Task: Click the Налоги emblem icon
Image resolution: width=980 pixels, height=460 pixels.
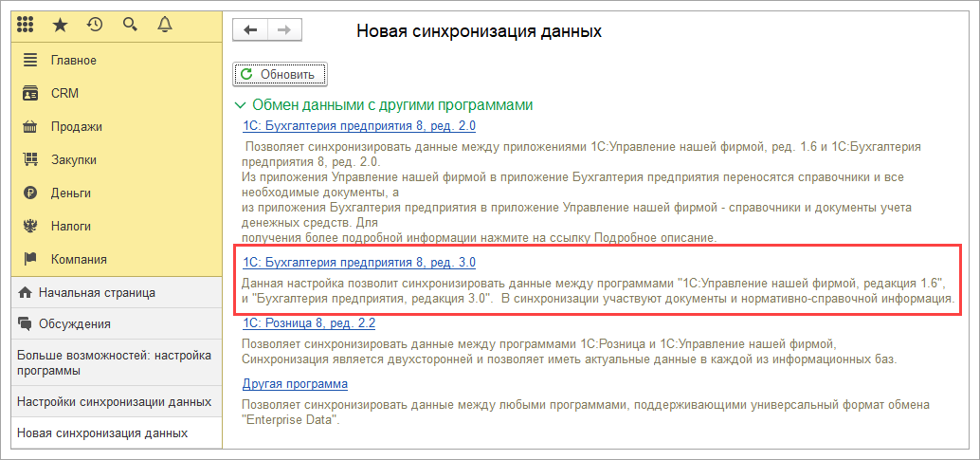Action: [30, 226]
